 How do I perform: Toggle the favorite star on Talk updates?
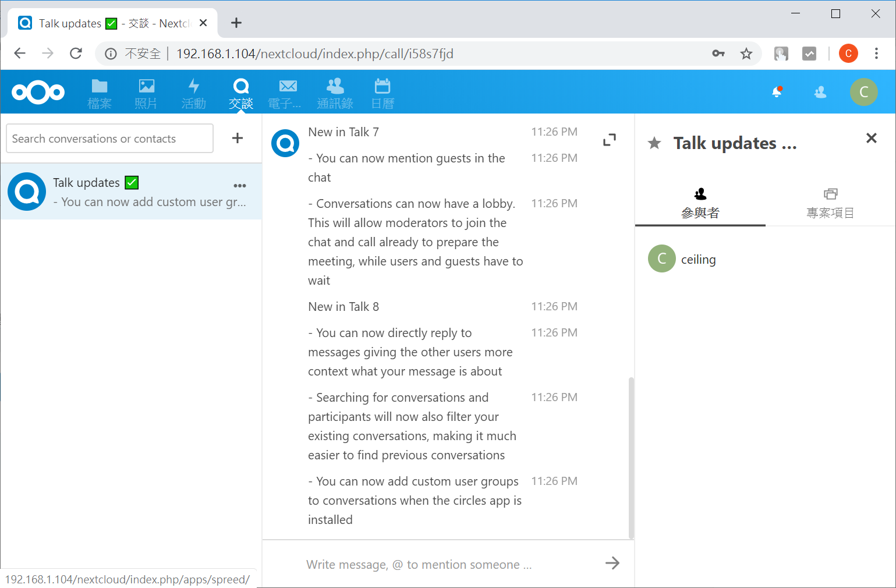654,143
